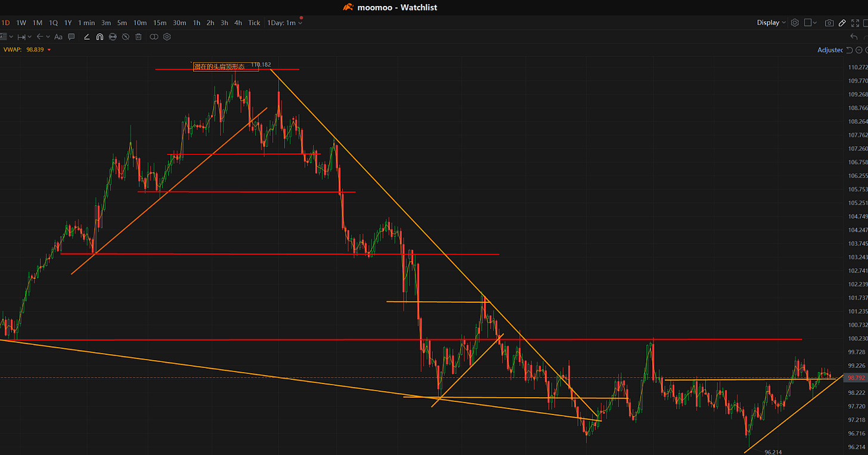Enter fullscreen with the expand arrows icon
868x455 pixels.
pos(855,23)
